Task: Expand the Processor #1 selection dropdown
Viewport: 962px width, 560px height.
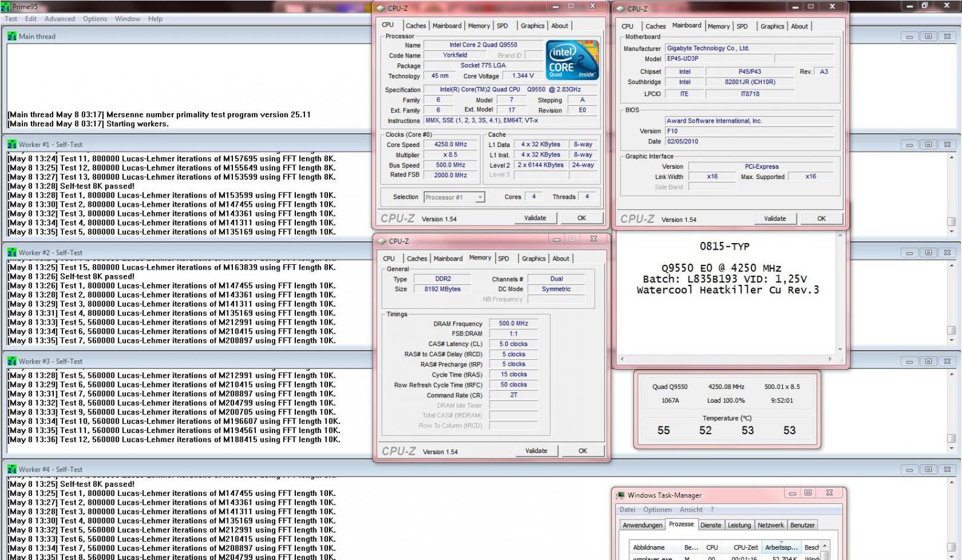Action: point(480,197)
